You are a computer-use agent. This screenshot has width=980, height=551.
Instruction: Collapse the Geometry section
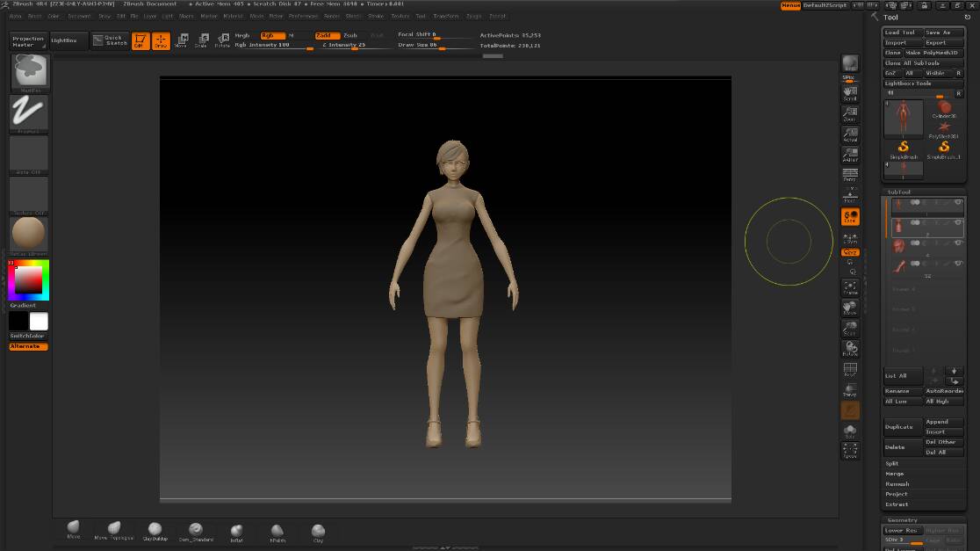(902, 520)
